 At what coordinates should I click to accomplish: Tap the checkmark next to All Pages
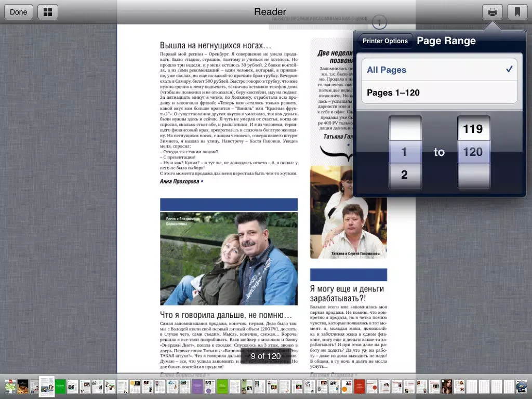pos(509,69)
